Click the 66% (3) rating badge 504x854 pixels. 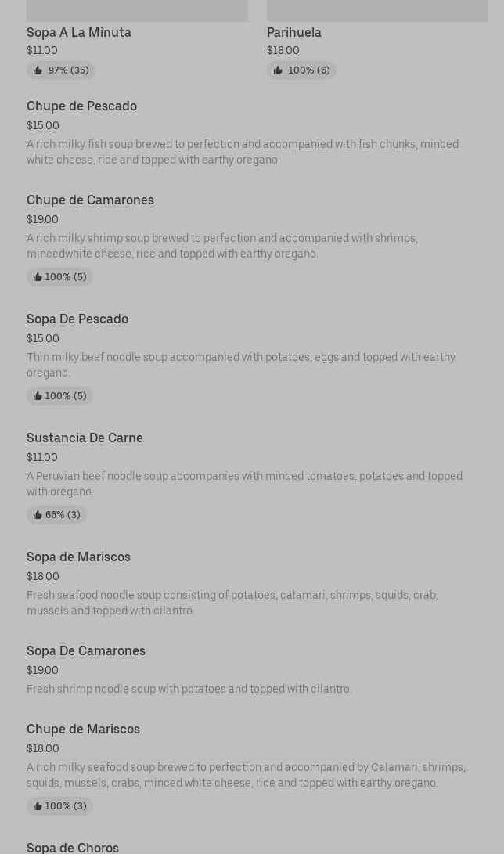point(57,515)
